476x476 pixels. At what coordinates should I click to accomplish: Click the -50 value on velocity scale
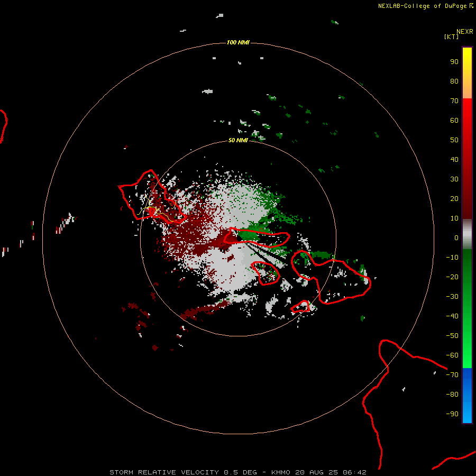(452, 336)
